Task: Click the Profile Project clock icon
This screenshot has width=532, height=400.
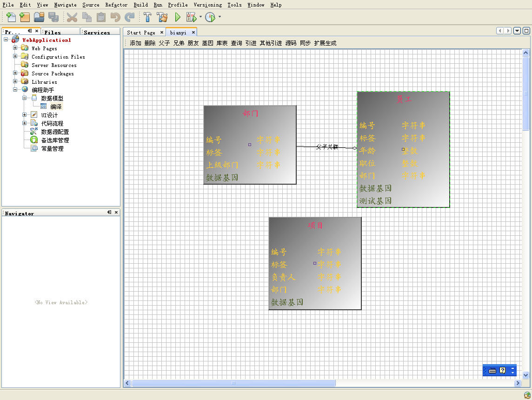Action: point(210,17)
